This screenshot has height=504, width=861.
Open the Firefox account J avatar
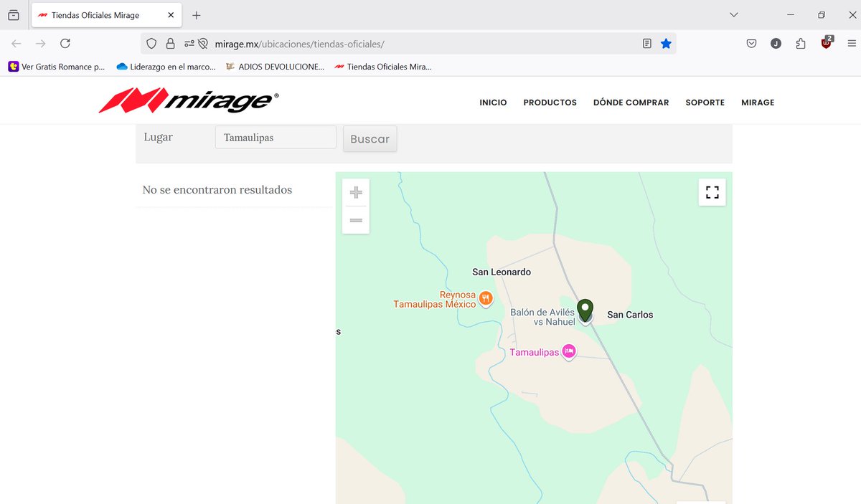click(x=776, y=44)
